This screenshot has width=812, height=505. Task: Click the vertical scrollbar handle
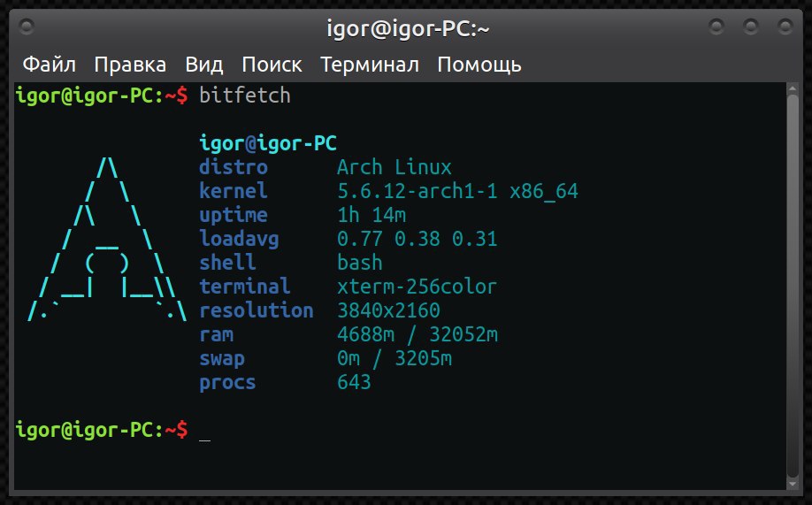pos(792,286)
